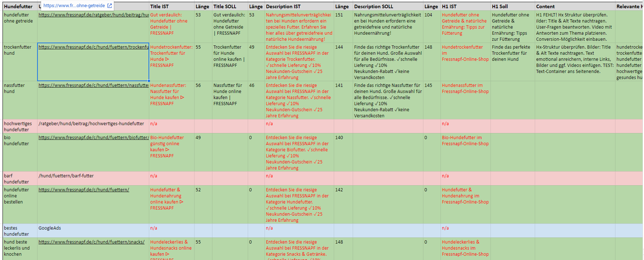Select Title IST 'Hundefutter & Hundenahrung online kaufen'
The image size is (644, 260).
(x=172, y=205)
